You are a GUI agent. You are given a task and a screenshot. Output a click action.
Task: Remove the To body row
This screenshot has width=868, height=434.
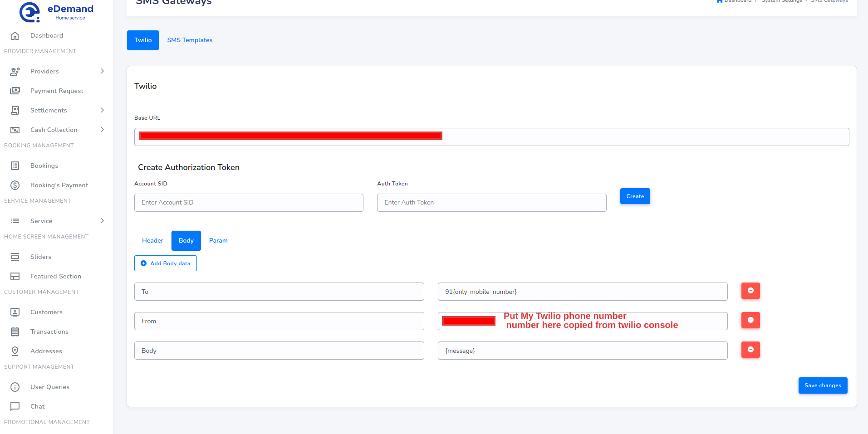click(750, 291)
